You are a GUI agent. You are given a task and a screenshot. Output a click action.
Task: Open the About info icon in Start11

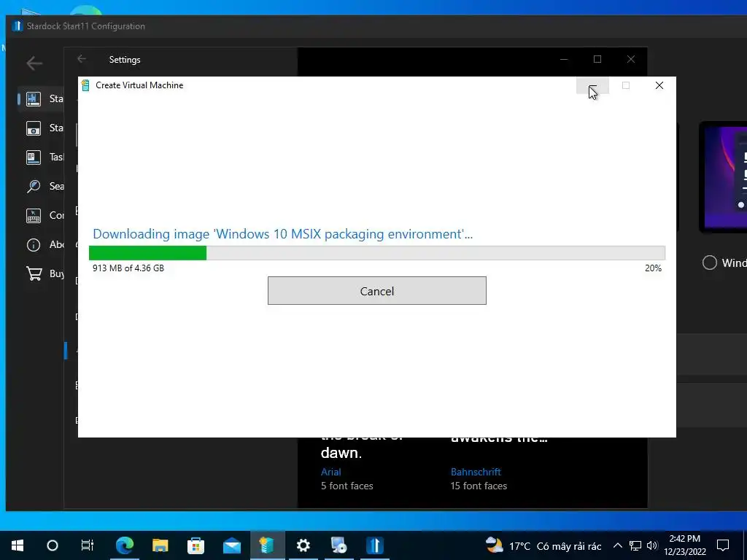[x=34, y=245]
